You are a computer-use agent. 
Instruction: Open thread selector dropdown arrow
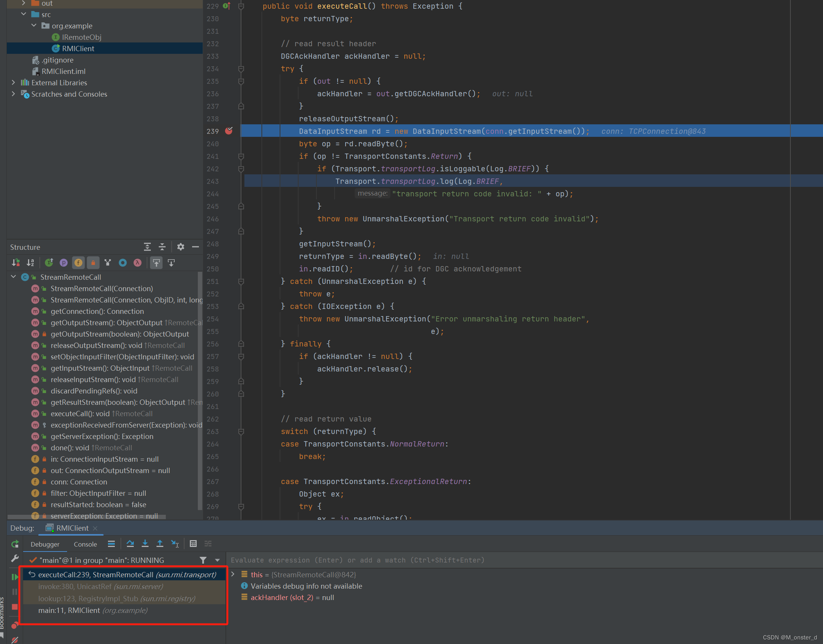[217, 560]
